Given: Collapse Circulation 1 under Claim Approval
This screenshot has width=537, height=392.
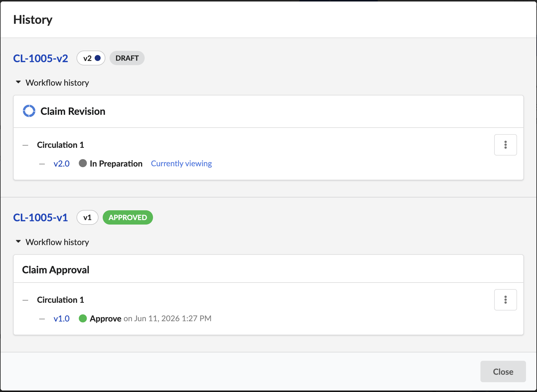Looking at the screenshot, I should 25,300.
